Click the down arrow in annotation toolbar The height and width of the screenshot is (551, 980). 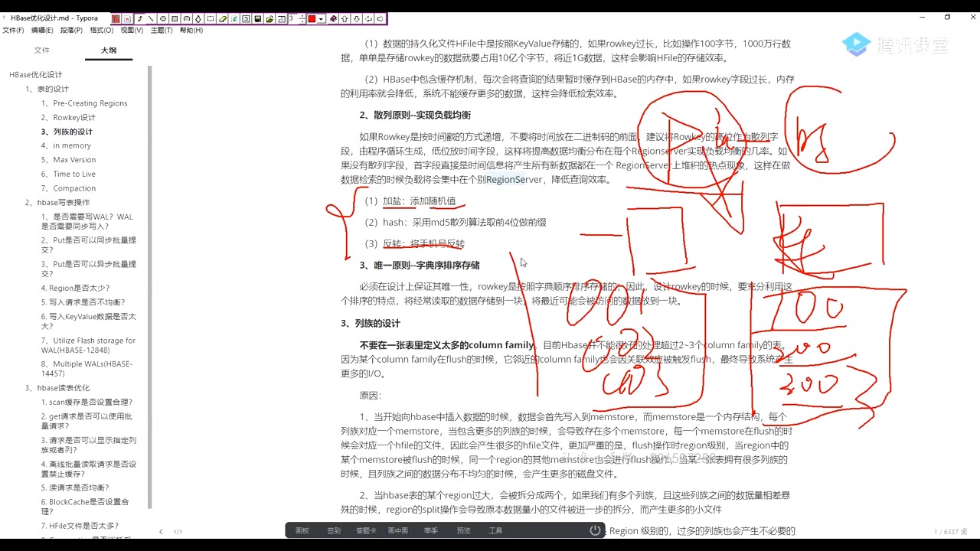pos(356,18)
